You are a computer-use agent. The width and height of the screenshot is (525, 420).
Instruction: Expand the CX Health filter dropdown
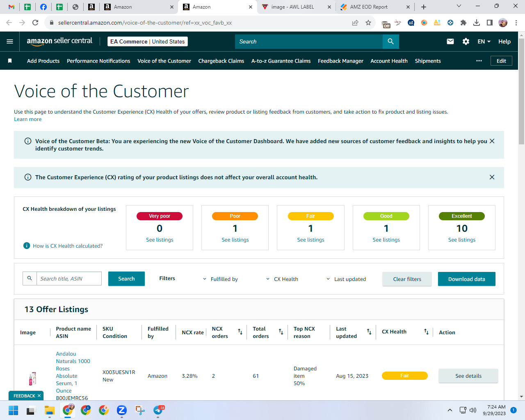pos(283,279)
